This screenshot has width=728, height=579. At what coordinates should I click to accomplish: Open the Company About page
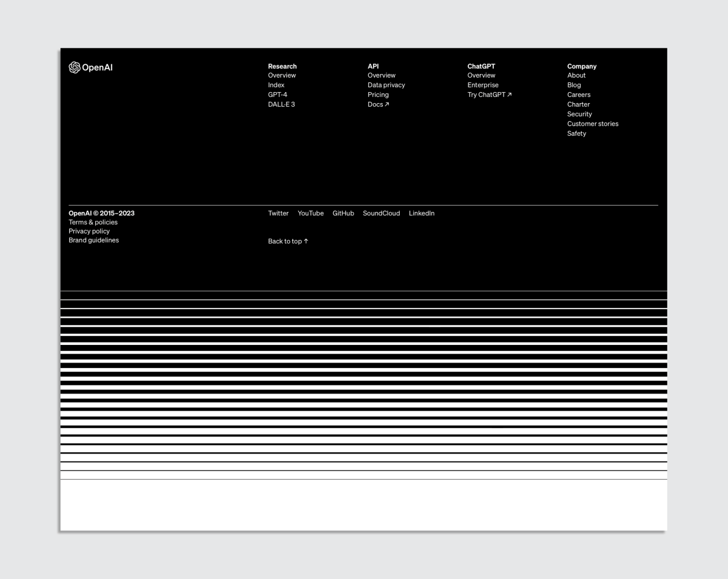pos(576,76)
